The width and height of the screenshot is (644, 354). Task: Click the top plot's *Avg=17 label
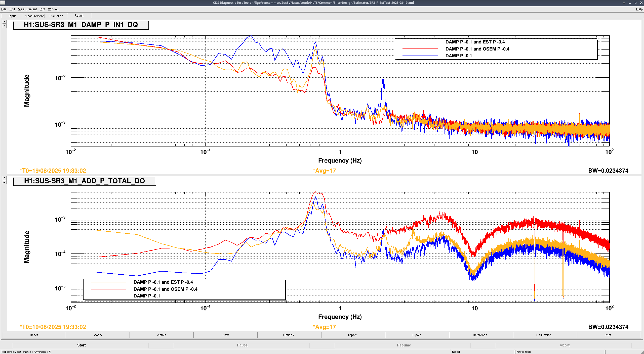[324, 171]
